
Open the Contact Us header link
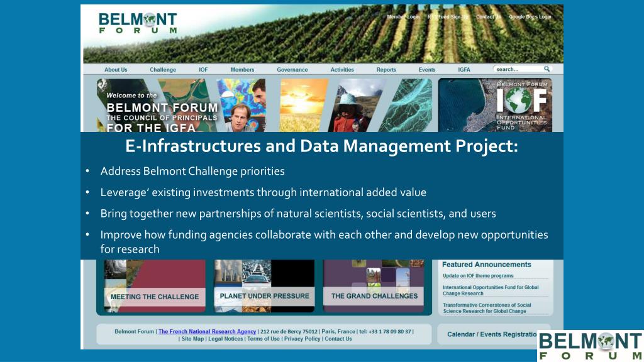(488, 17)
